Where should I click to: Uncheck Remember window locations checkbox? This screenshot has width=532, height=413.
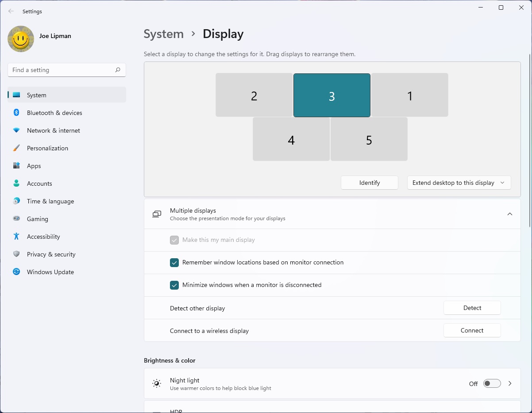(x=174, y=263)
